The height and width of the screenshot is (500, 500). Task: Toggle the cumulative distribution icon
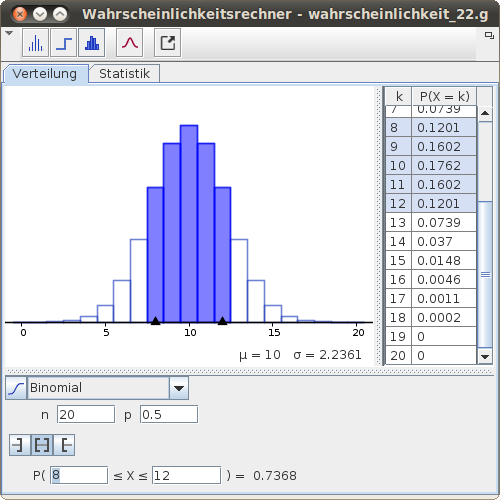(x=16, y=388)
